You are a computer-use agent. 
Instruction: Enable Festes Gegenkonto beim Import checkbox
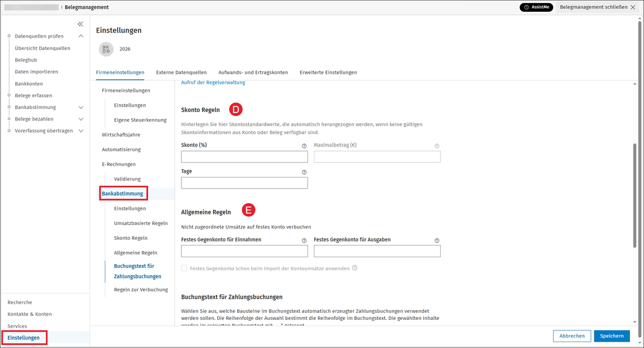184,268
